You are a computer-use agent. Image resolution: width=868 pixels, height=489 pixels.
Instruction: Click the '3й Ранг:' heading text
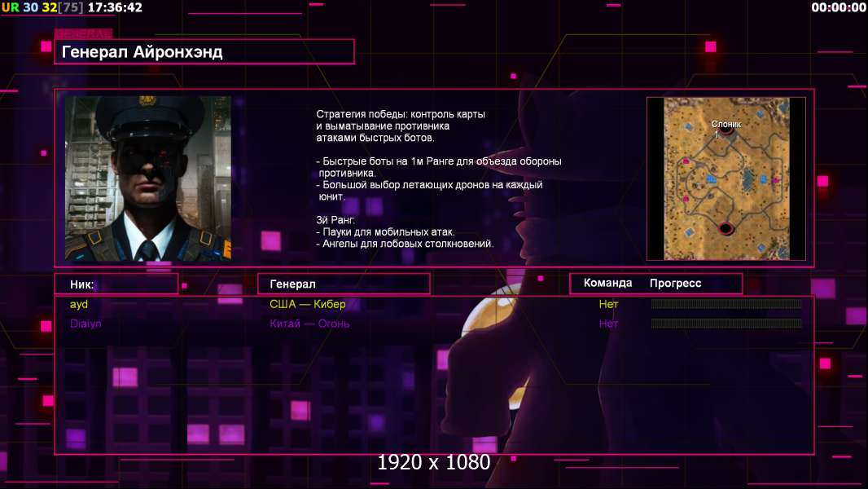[335, 220]
